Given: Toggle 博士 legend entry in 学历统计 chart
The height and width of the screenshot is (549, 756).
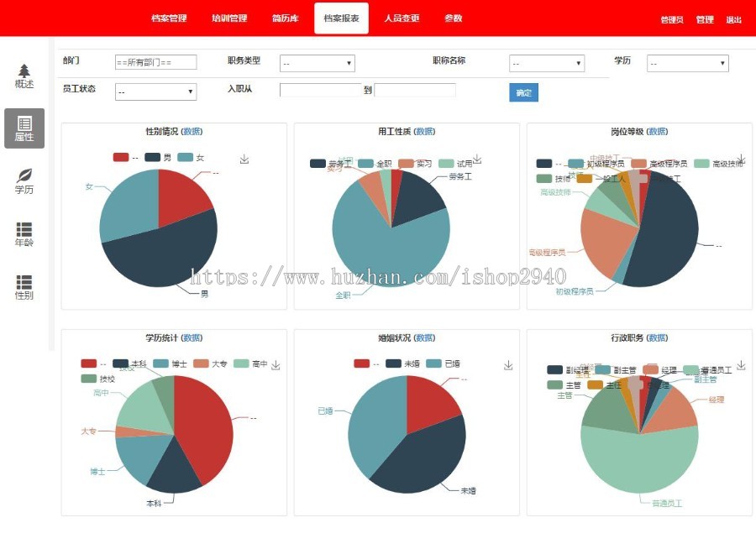Looking at the screenshot, I should pos(171,363).
